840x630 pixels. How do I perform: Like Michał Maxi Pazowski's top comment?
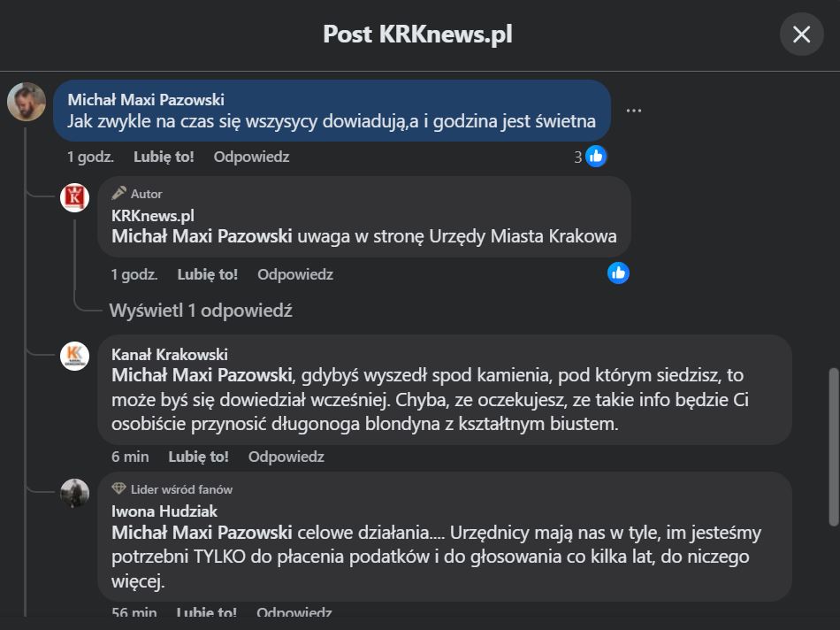164,157
